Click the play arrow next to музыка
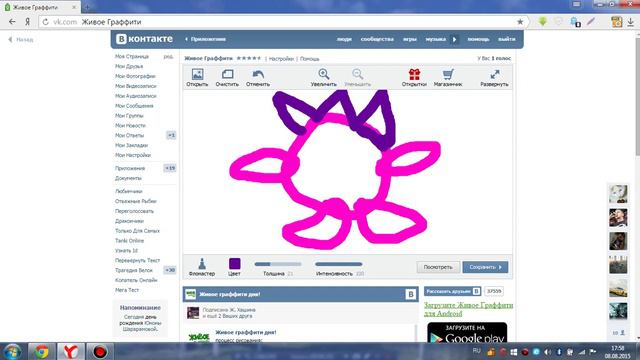Viewport: 640px width, 360px height. [454, 39]
